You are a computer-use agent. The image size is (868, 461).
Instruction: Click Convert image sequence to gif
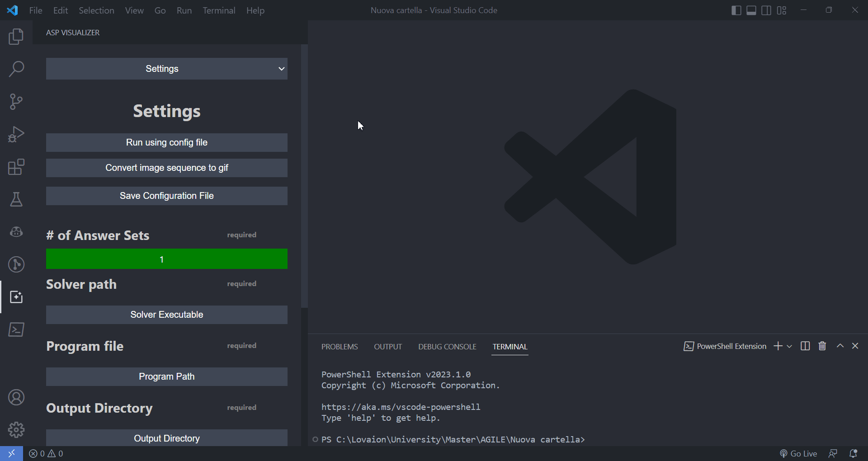[167, 168]
